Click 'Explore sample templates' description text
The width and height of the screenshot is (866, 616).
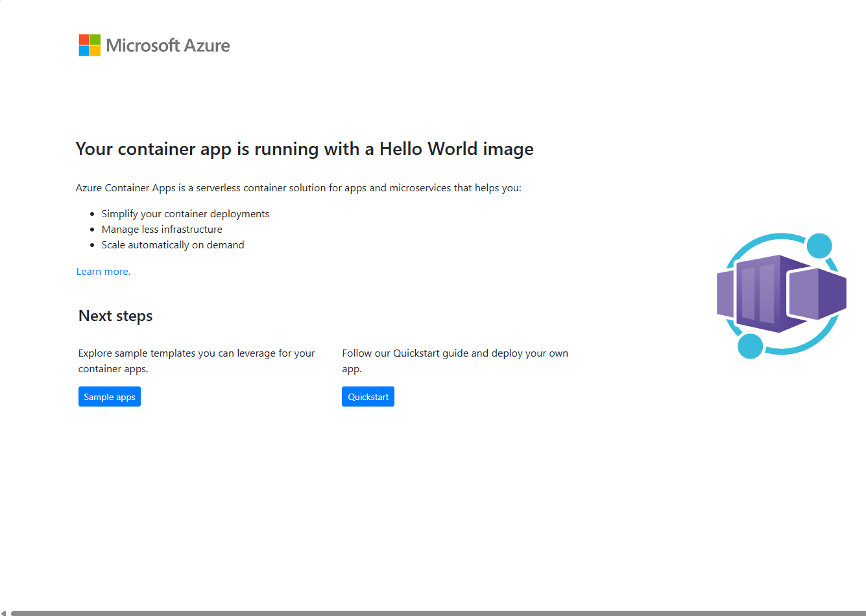tap(197, 361)
